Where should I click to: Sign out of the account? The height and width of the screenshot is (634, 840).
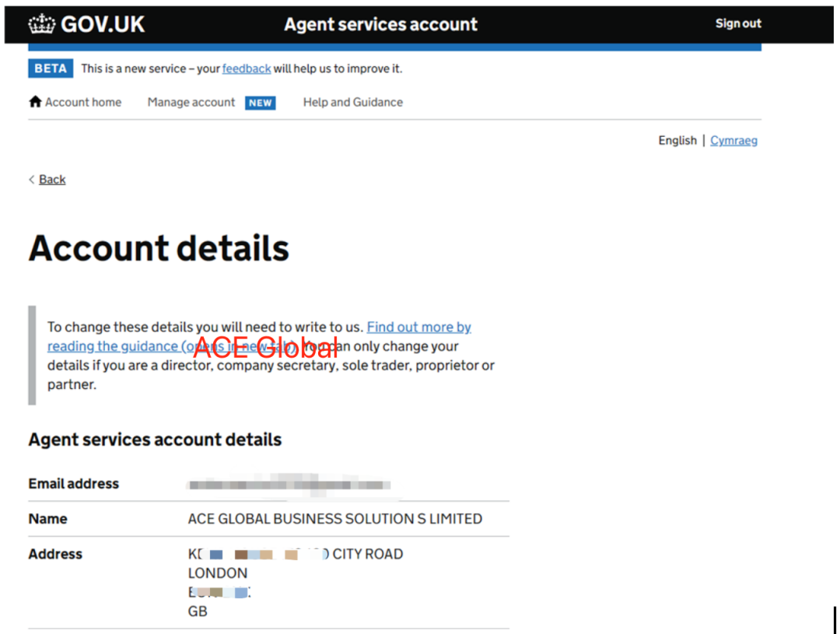[738, 23]
